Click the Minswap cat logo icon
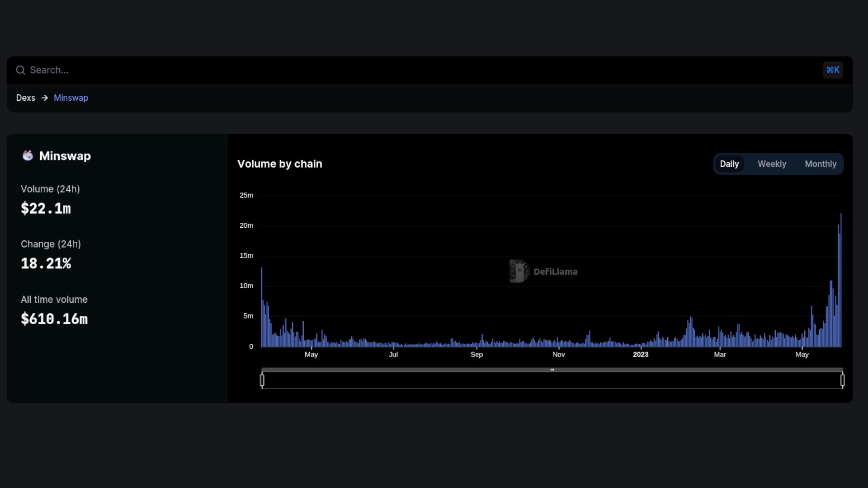This screenshot has width=868, height=488. (28, 156)
